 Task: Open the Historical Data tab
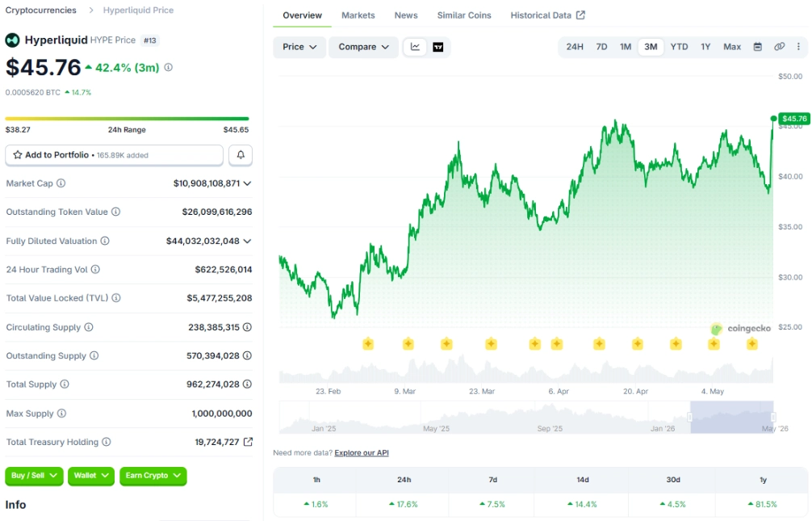(547, 15)
